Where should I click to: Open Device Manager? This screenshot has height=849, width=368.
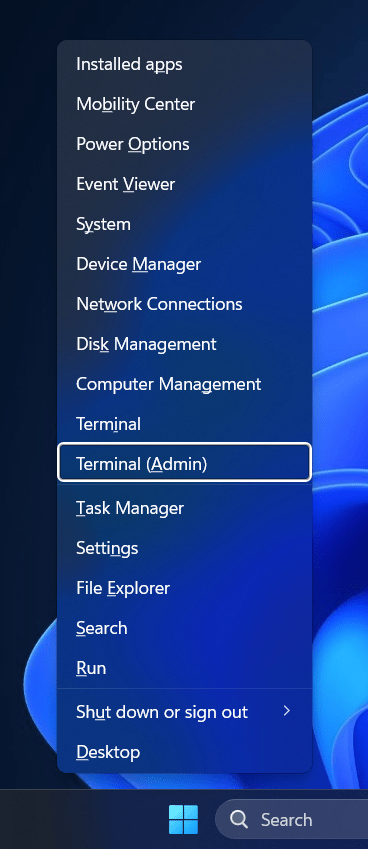pos(184,264)
